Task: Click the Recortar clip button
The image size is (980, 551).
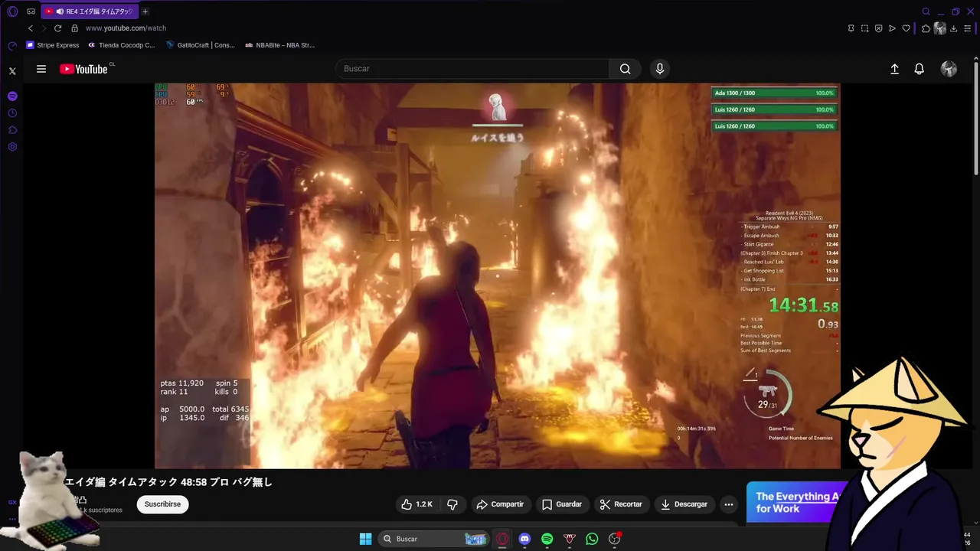Action: click(x=621, y=504)
